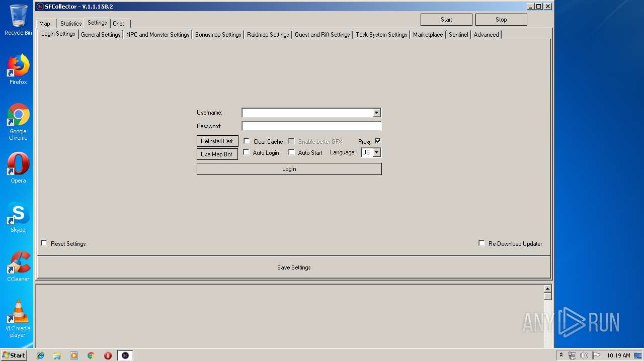
Task: Open NPC and Monster Settings tab
Action: (158, 35)
